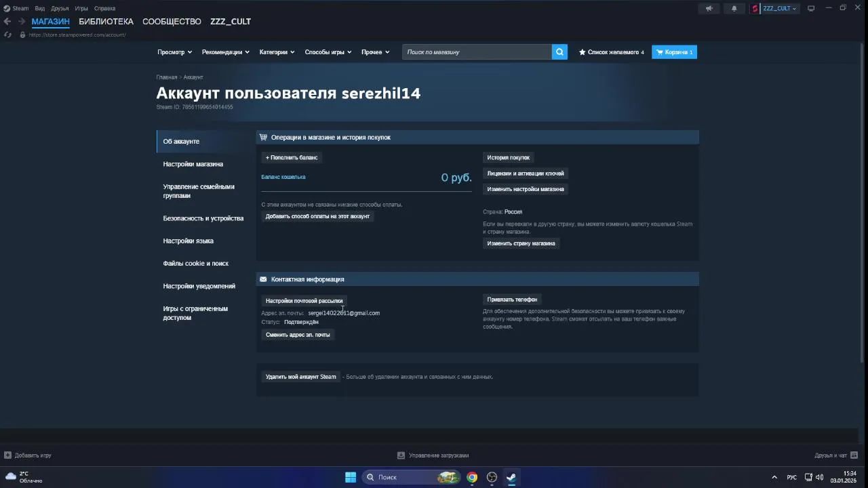Screen dimensions: 868x488
Task: Click Добавить способ оплаты на этот аккаунт
Action: (317, 216)
